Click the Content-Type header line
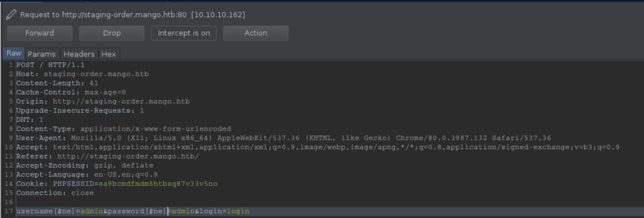This screenshot has width=644, height=218. click(123, 129)
